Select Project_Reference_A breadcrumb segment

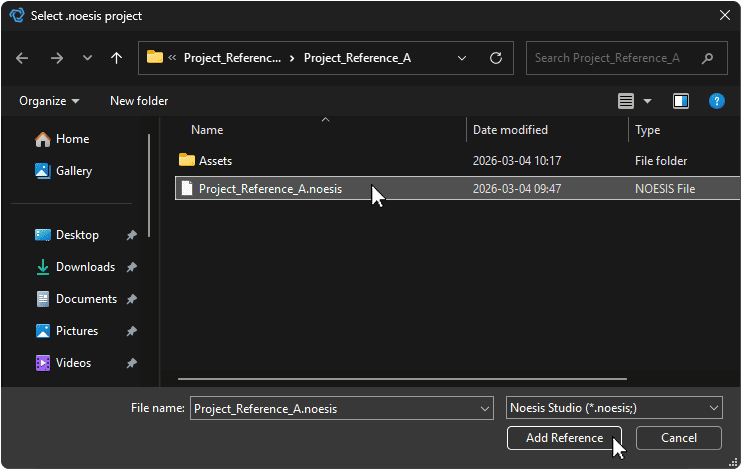coord(357,58)
